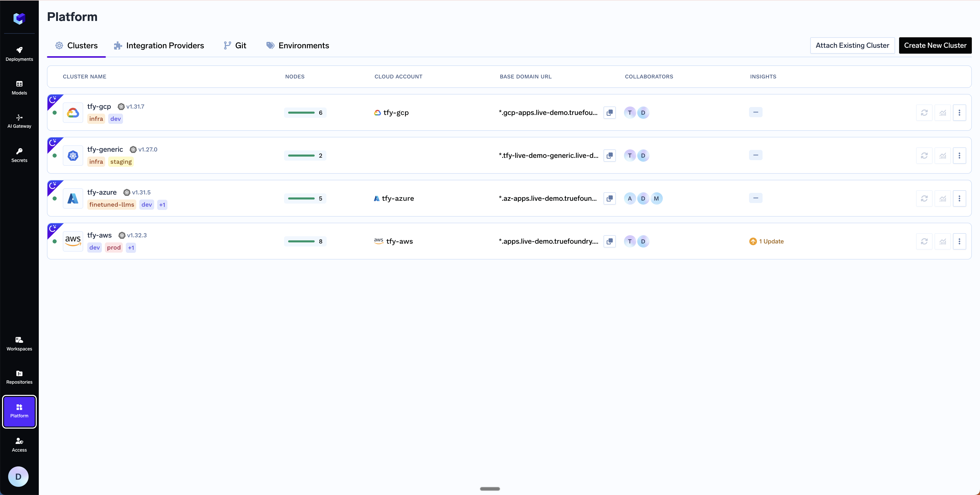Select Platform in sidebar

(19, 411)
